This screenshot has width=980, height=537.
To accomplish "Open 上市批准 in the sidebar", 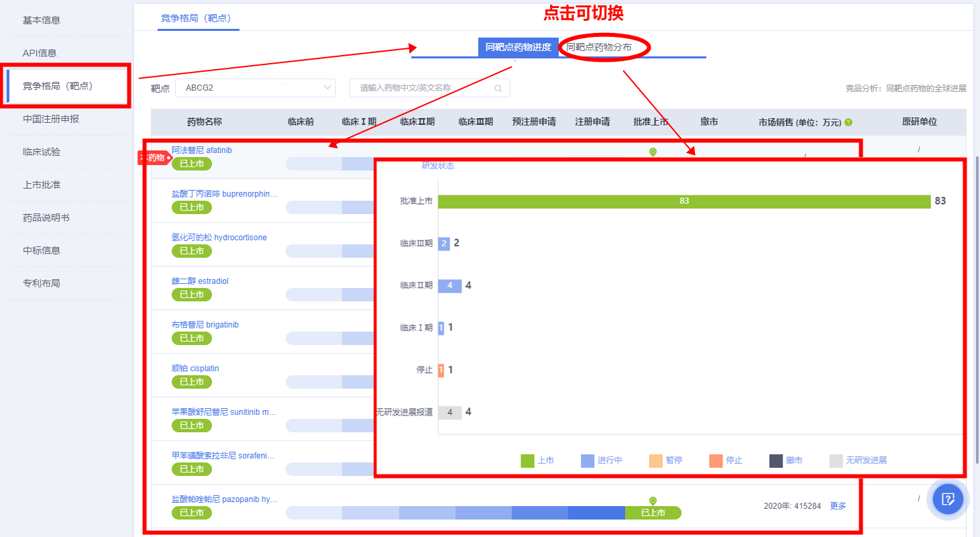I will point(42,185).
